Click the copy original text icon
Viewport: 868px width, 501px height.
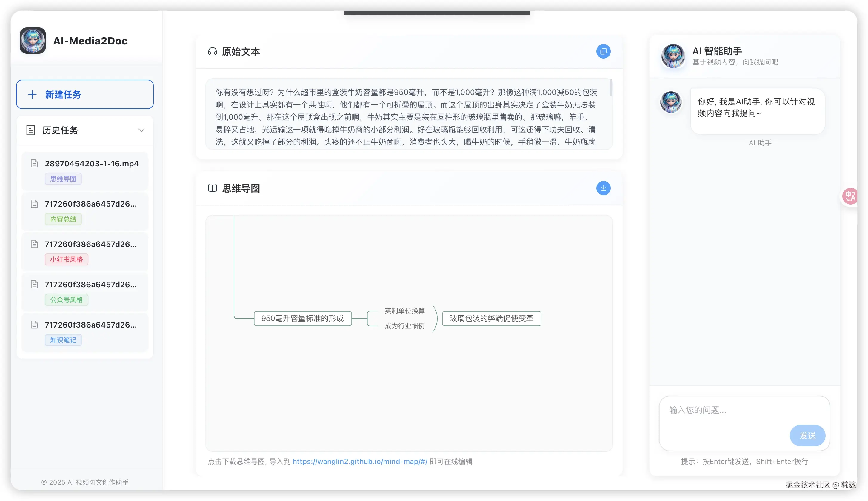(x=603, y=52)
